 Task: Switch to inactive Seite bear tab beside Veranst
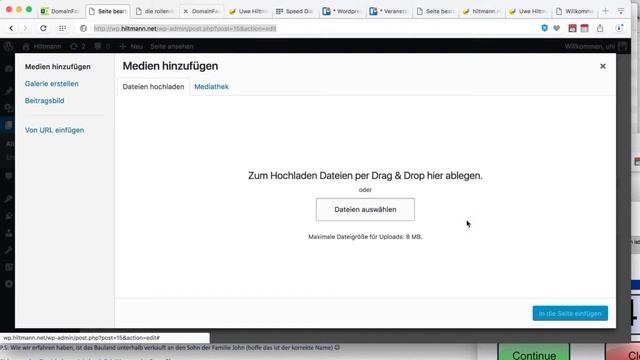point(436,11)
